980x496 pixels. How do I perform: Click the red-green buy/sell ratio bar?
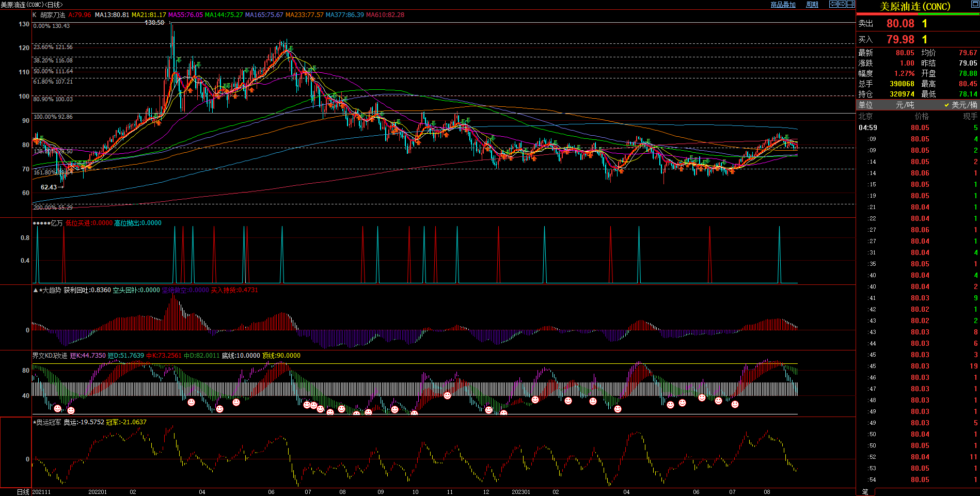point(918,14)
